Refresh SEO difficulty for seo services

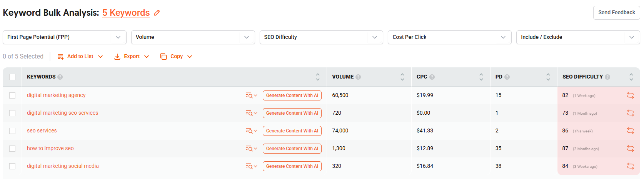[631, 130]
